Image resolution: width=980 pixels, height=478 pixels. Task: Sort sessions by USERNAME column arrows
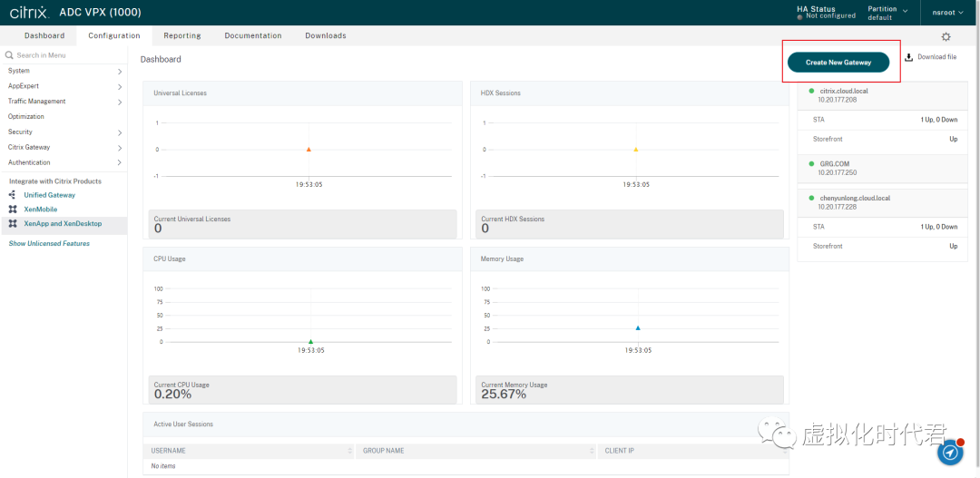[350, 451]
